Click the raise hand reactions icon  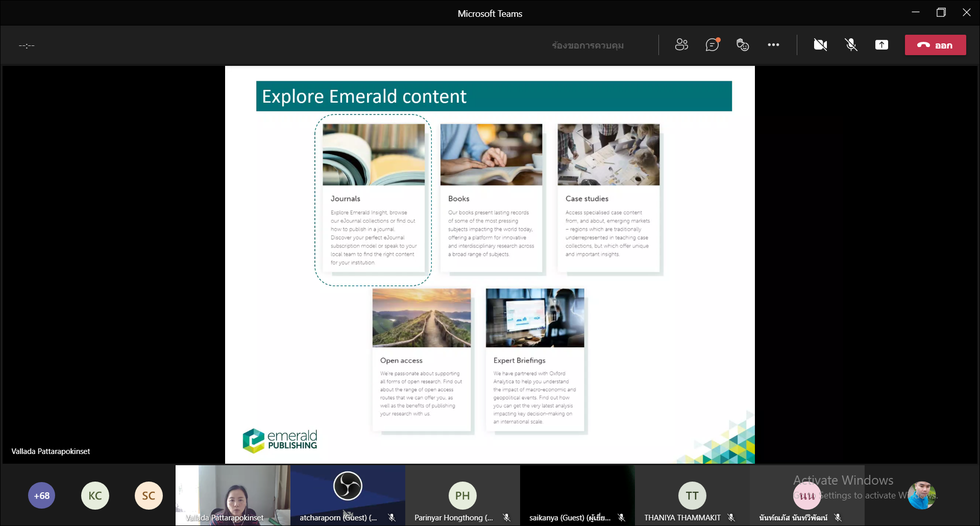(x=743, y=45)
